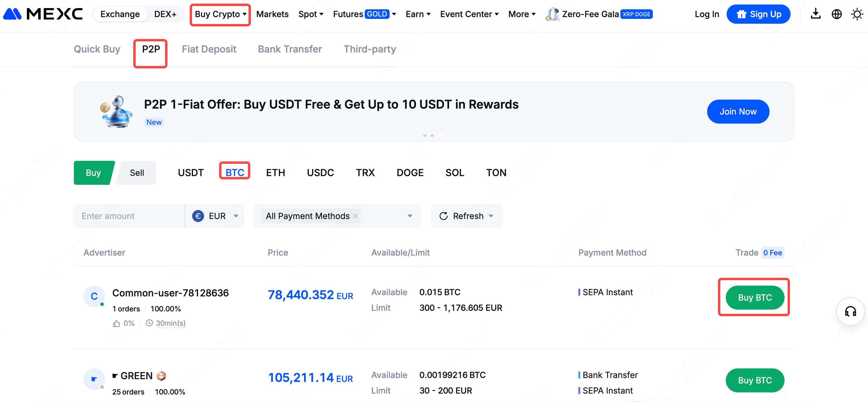
Task: Click the download app icon
Action: 815,14
